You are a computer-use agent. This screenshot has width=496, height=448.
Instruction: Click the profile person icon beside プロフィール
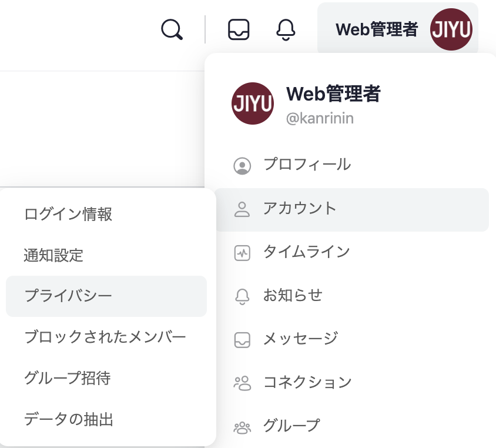[242, 166]
